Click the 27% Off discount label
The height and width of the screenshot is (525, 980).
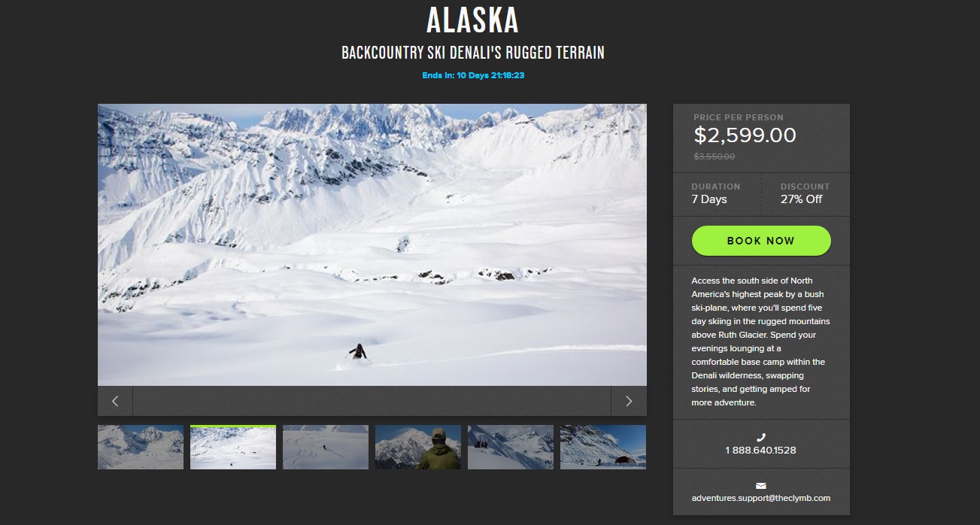click(x=802, y=199)
